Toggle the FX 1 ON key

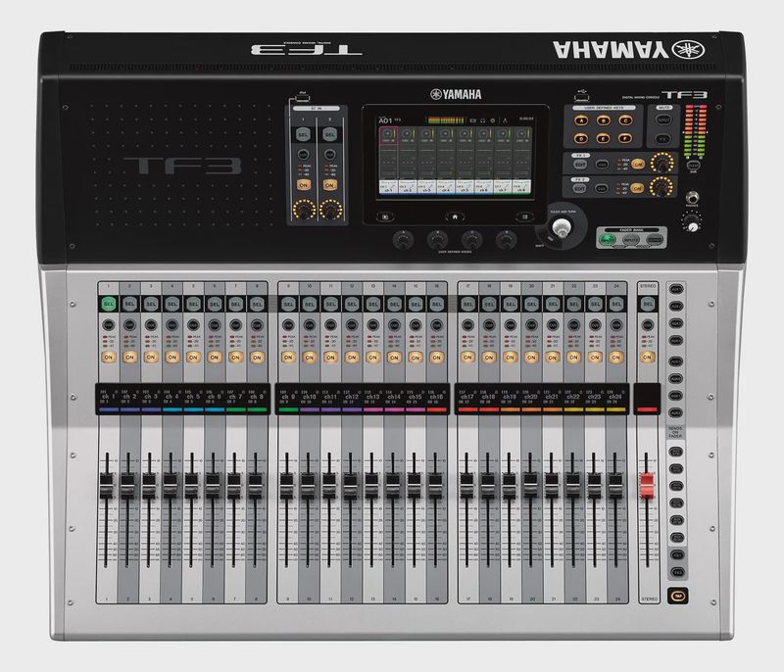click(x=638, y=164)
